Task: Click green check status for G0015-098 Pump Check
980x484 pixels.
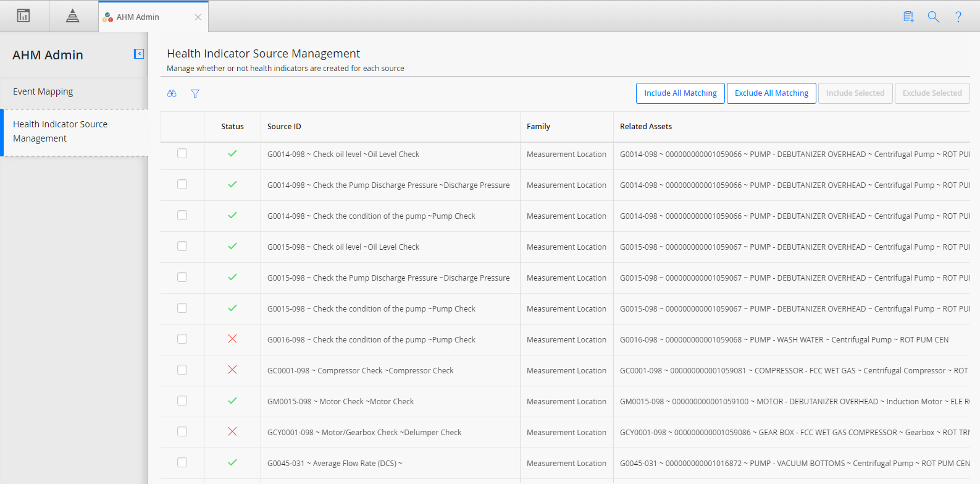Action: 232,308
